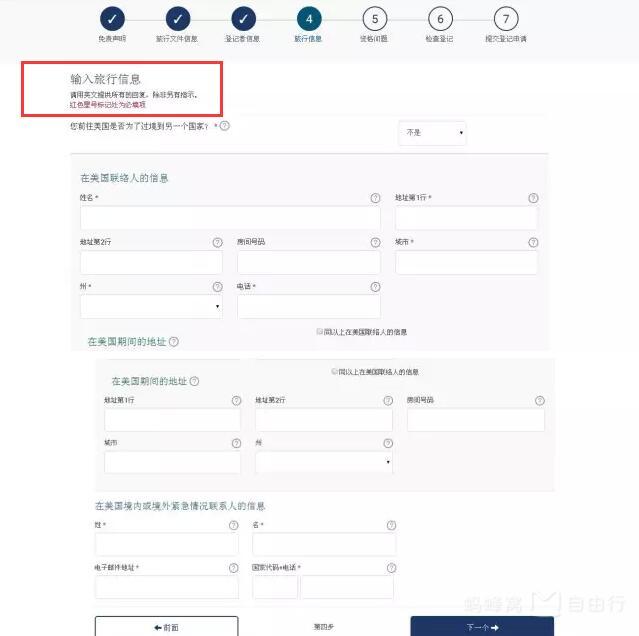Tick 同以上 checkbox below the 电话 field
Viewport: 639px width, 636px height.
(x=319, y=331)
